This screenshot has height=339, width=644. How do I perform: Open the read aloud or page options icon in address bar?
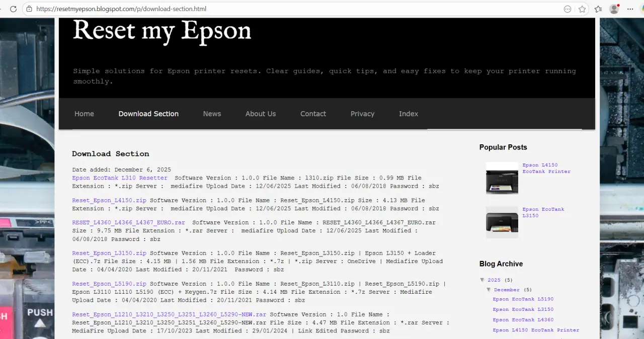pyautogui.click(x=568, y=9)
